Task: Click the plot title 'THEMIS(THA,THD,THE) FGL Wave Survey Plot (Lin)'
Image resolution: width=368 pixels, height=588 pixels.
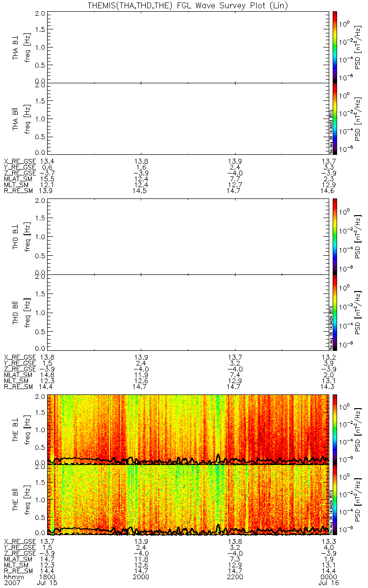Action: tap(187, 5)
